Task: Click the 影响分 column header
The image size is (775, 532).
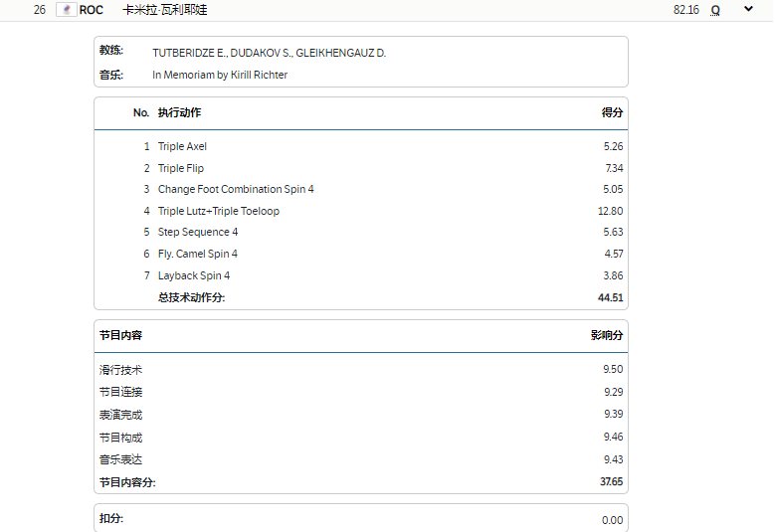Action: click(607, 335)
